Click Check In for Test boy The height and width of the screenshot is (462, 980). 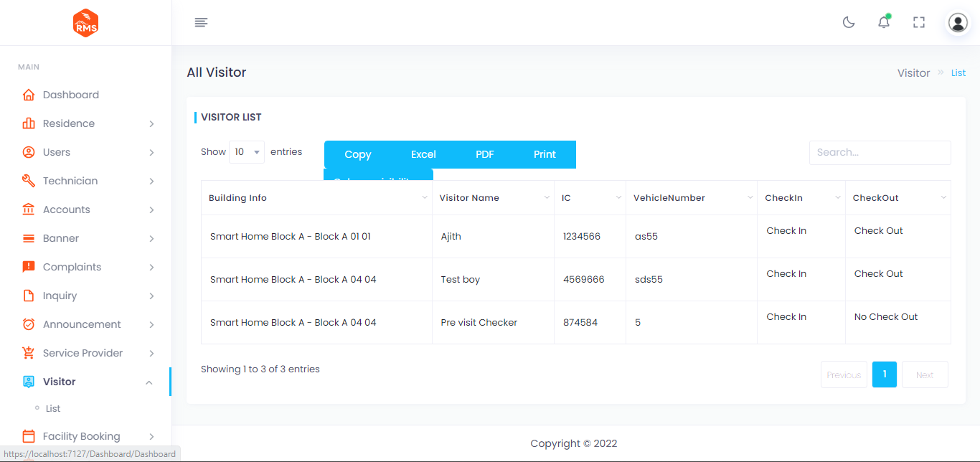[x=786, y=273]
